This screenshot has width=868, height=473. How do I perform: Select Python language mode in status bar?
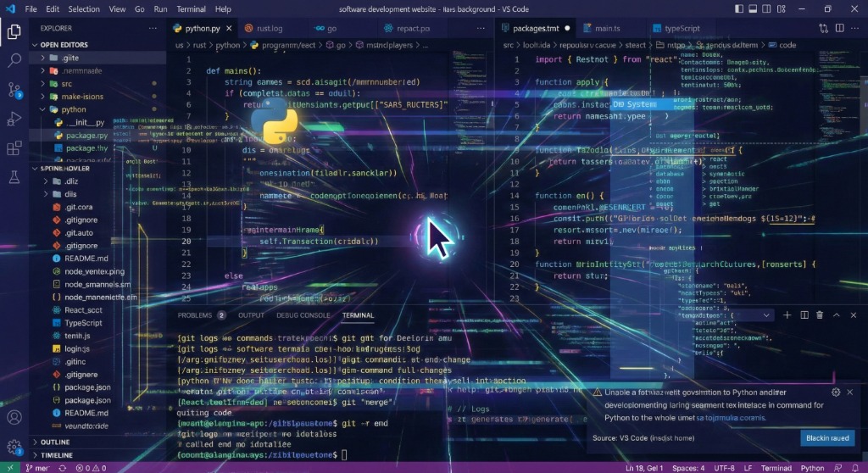(812, 468)
